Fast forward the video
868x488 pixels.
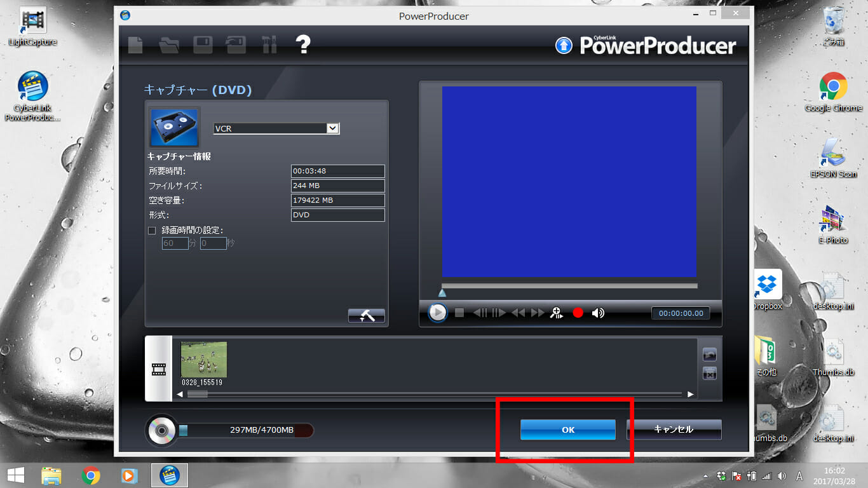[538, 313]
